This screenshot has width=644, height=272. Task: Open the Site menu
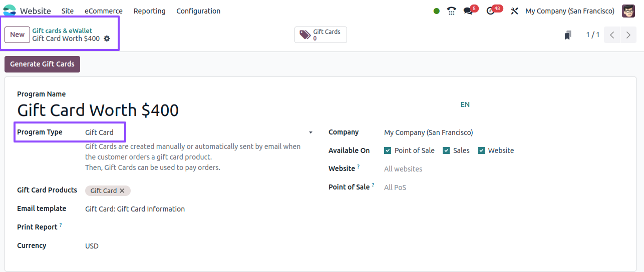(68, 11)
